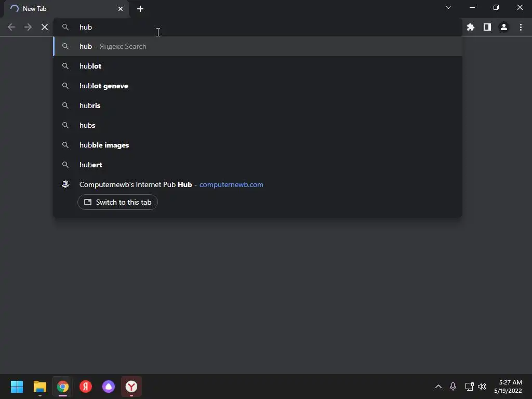Click 'Switch to this tab' button

pos(117,202)
